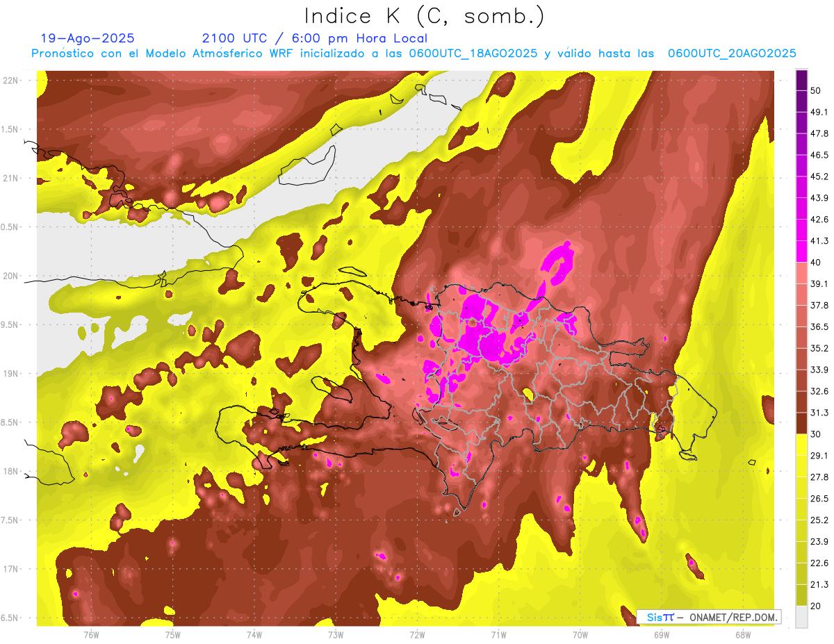Image resolution: width=834 pixels, height=644 pixels.
Task: Click the '21.3' colorbar label
Action: click(819, 584)
